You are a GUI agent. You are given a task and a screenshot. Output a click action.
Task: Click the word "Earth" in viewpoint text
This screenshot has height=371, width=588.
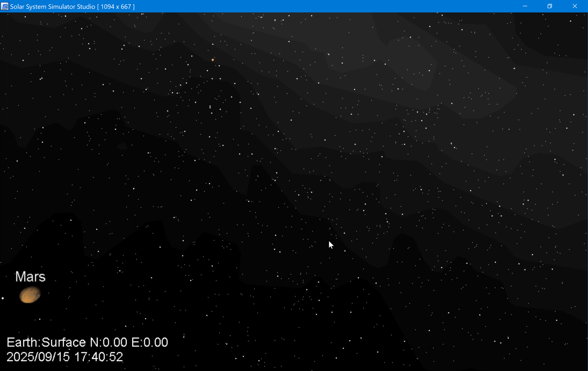[x=22, y=342]
